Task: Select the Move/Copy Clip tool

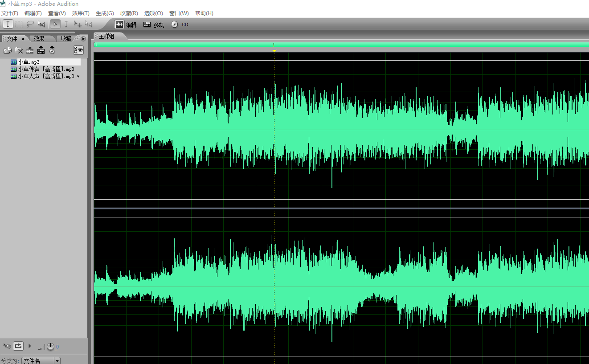Action: 78,24
